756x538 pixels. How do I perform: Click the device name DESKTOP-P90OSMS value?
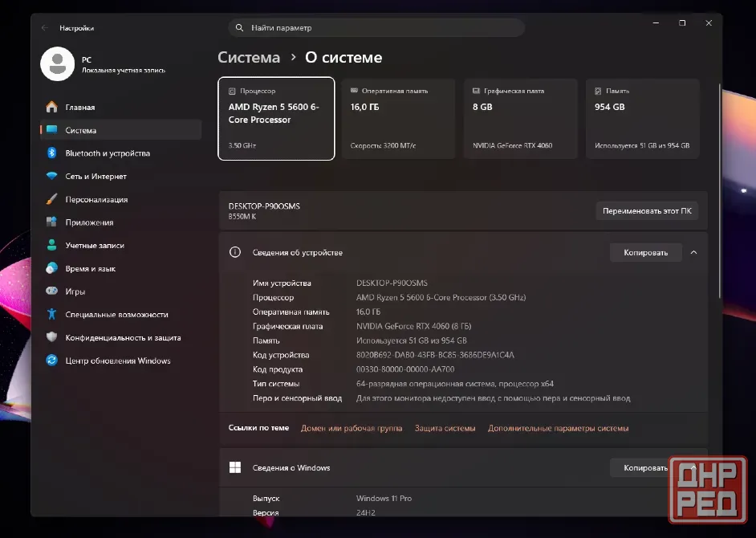tap(392, 283)
